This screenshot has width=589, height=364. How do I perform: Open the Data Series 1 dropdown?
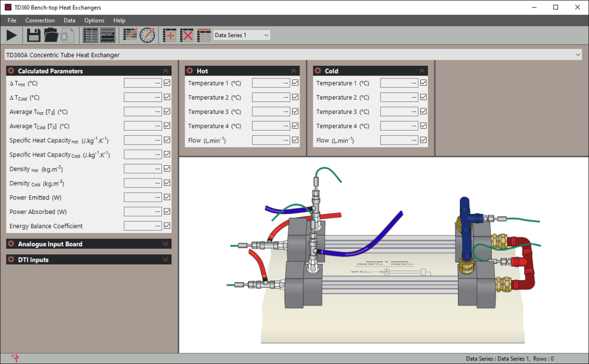(241, 35)
